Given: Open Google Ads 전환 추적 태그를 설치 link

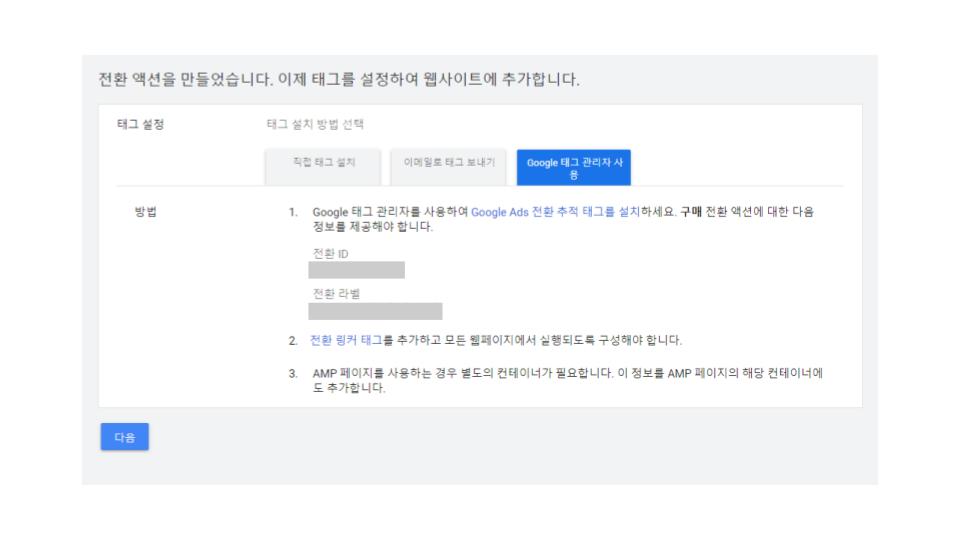Looking at the screenshot, I should coord(555,212).
